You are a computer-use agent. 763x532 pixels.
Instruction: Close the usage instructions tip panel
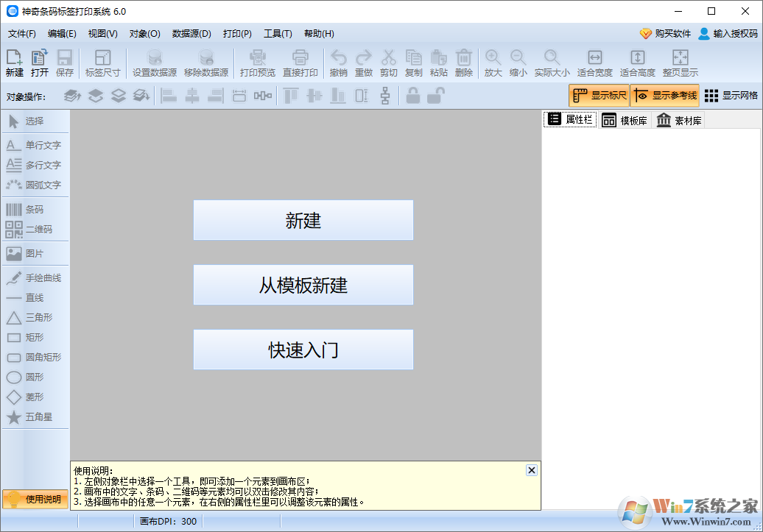531,469
